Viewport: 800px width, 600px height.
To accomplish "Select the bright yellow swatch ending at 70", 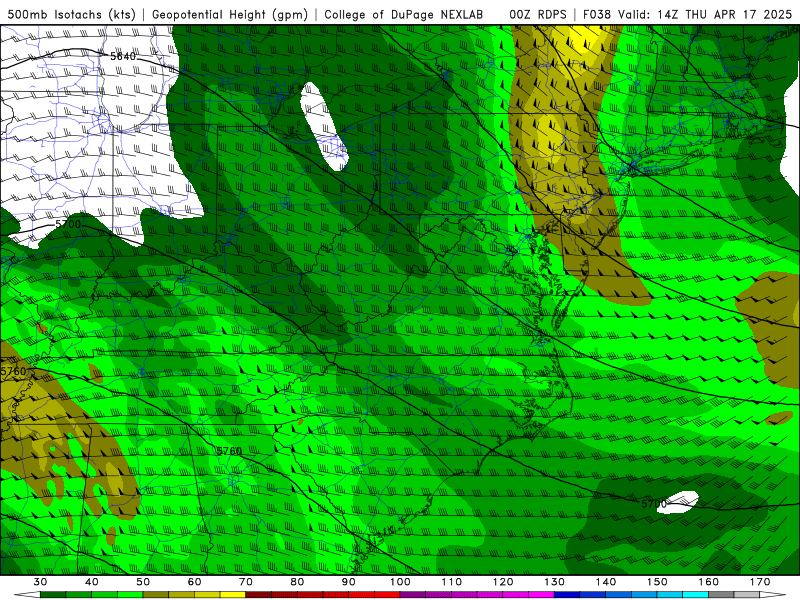I will click(233, 595).
